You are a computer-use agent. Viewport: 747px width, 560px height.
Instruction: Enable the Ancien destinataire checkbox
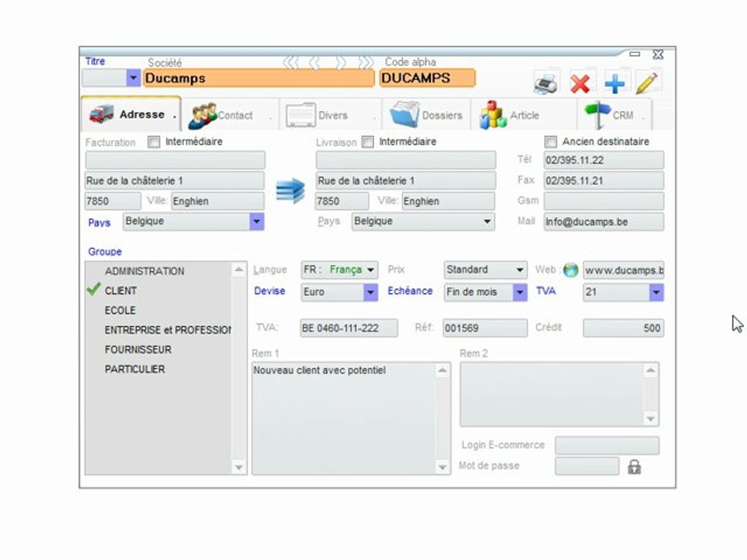(550, 142)
